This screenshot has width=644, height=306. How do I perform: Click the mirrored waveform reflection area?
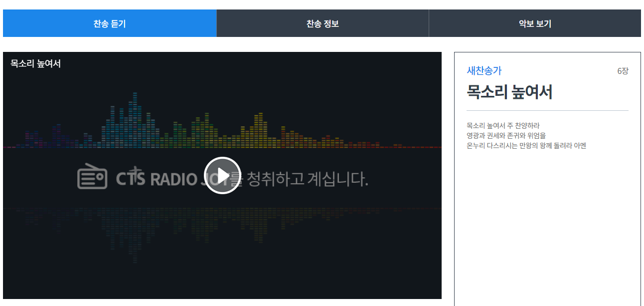[x=199, y=220]
